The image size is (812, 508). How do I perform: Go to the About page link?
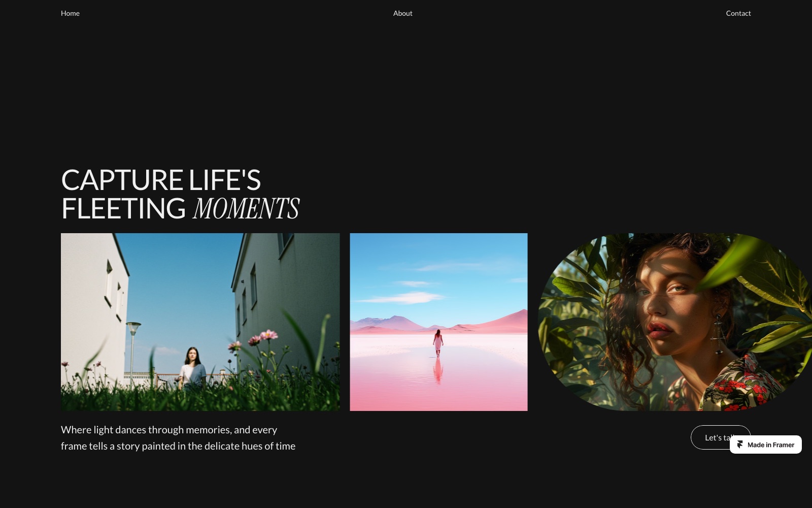point(402,13)
